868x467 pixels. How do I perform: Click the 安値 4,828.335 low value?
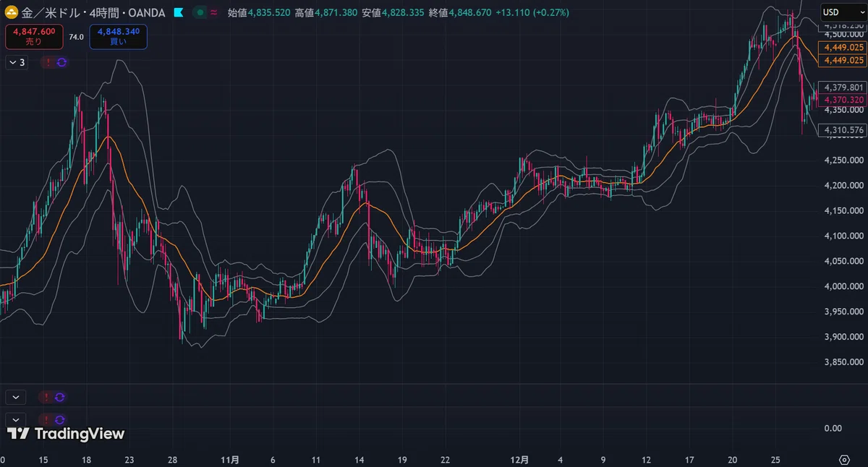pos(393,12)
